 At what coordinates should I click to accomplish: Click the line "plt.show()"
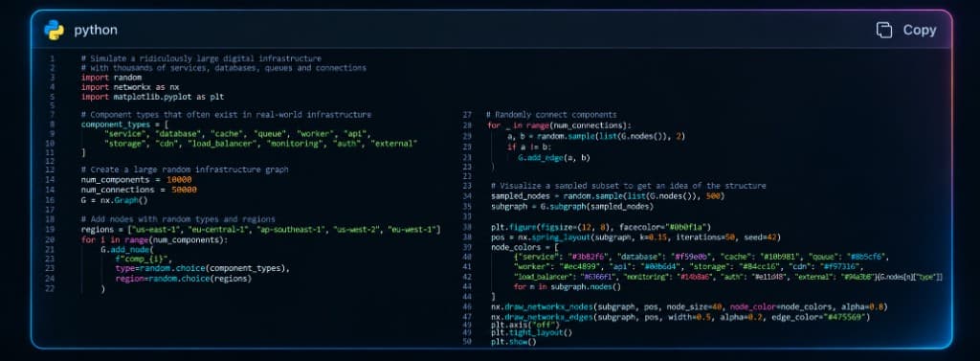pos(514,342)
